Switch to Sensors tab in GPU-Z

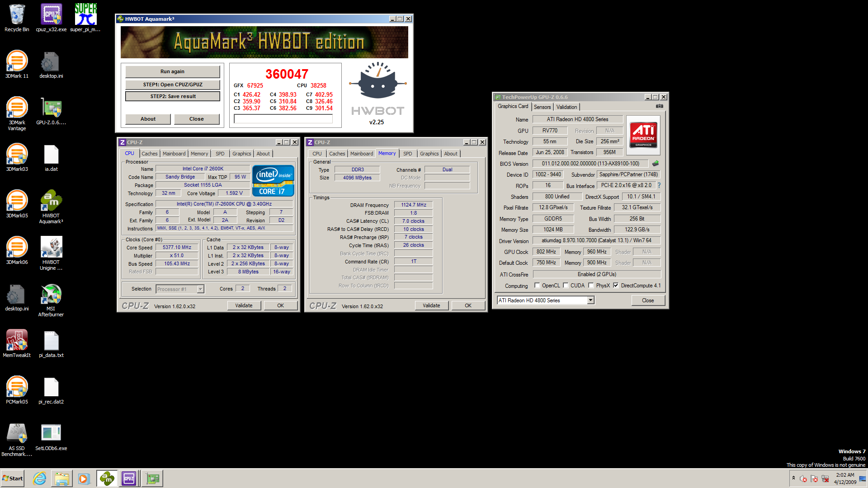coord(542,107)
